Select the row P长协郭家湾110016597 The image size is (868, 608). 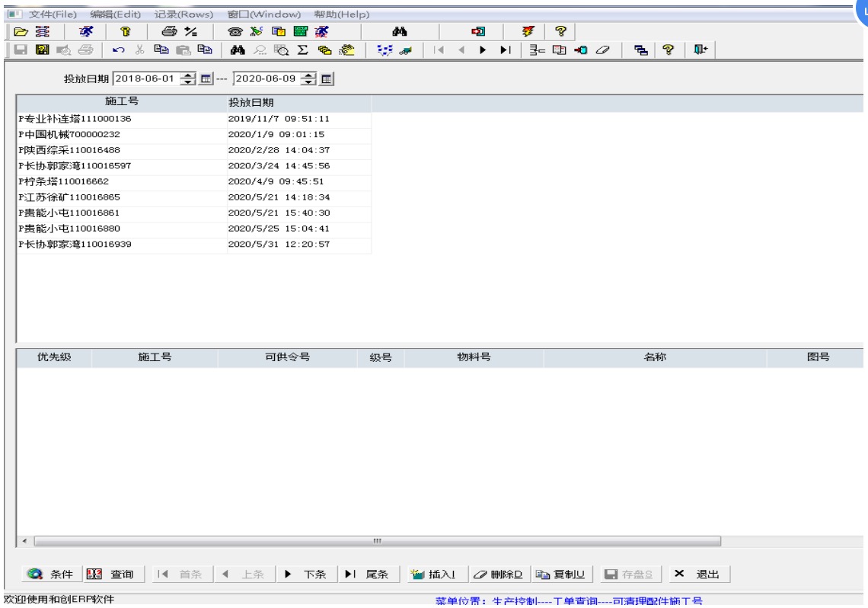coord(193,166)
